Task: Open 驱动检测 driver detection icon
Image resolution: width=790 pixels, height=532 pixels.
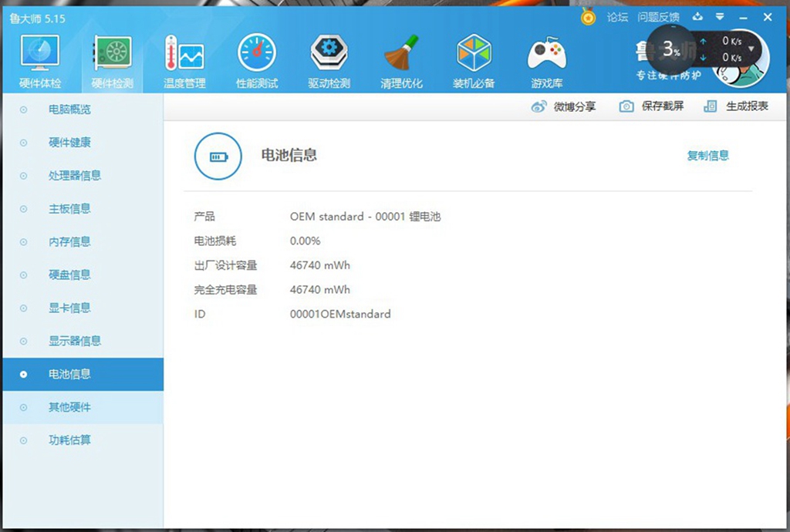Action: (x=329, y=62)
